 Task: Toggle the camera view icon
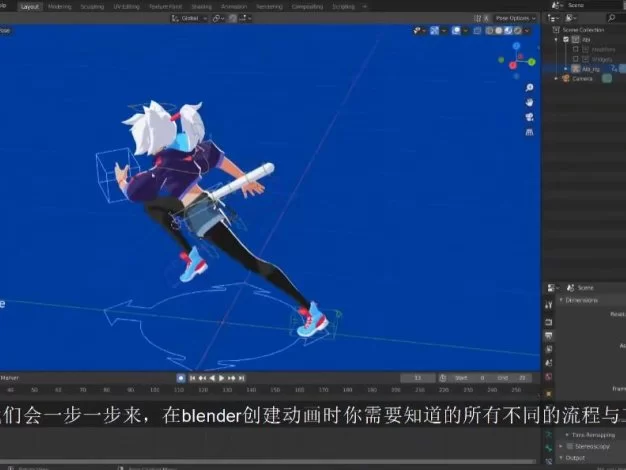click(528, 117)
